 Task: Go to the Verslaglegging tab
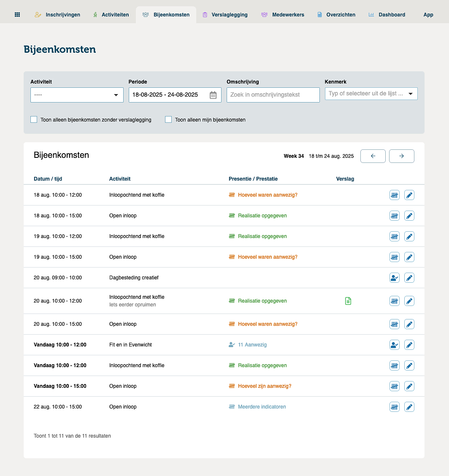click(225, 15)
